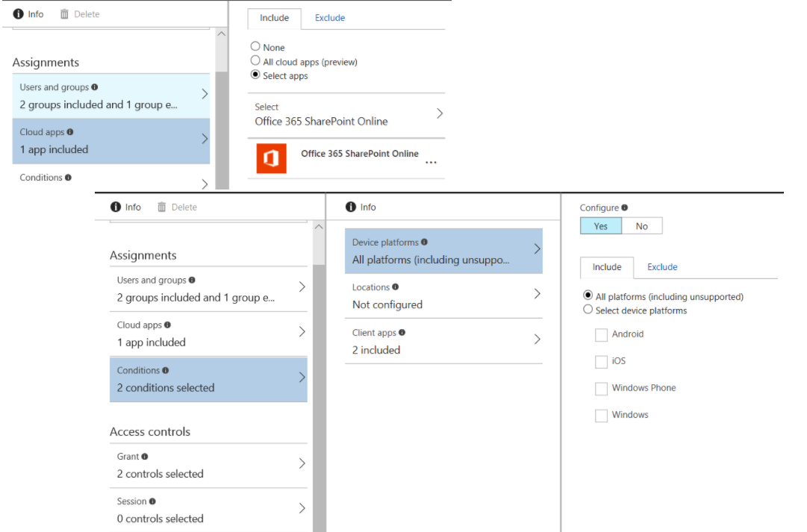Viewport: 807px width, 532px height.
Task: Click the info tooltip beside Users and groups in the lower panel
Action: point(192,280)
